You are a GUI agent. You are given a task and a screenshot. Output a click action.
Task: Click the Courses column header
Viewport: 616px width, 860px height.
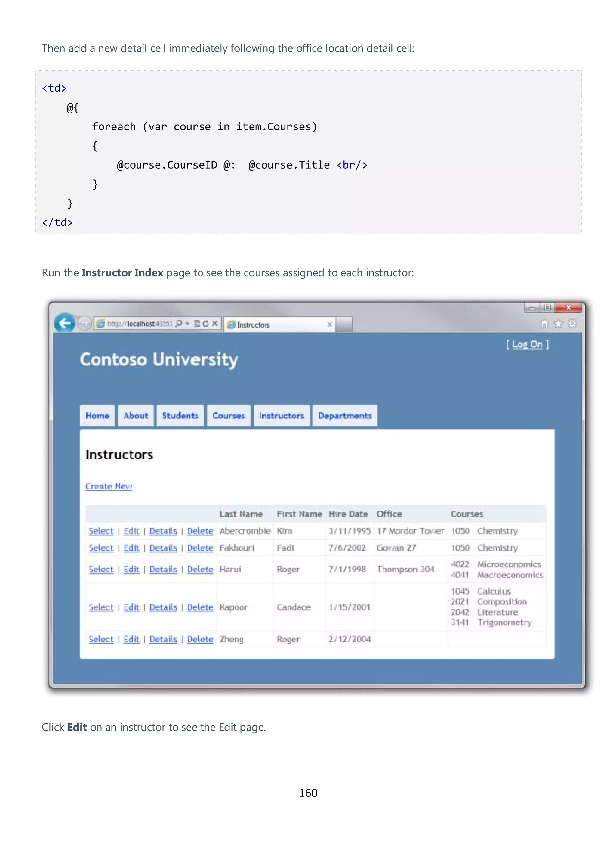coord(467,514)
